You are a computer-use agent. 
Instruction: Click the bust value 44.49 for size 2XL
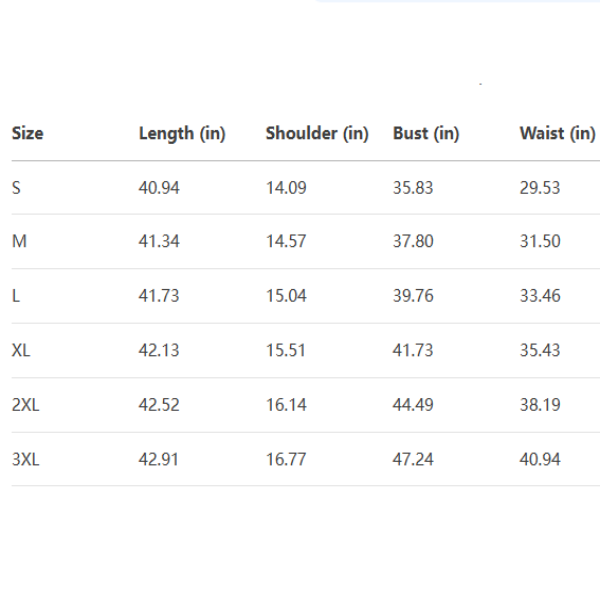pyautogui.click(x=413, y=405)
